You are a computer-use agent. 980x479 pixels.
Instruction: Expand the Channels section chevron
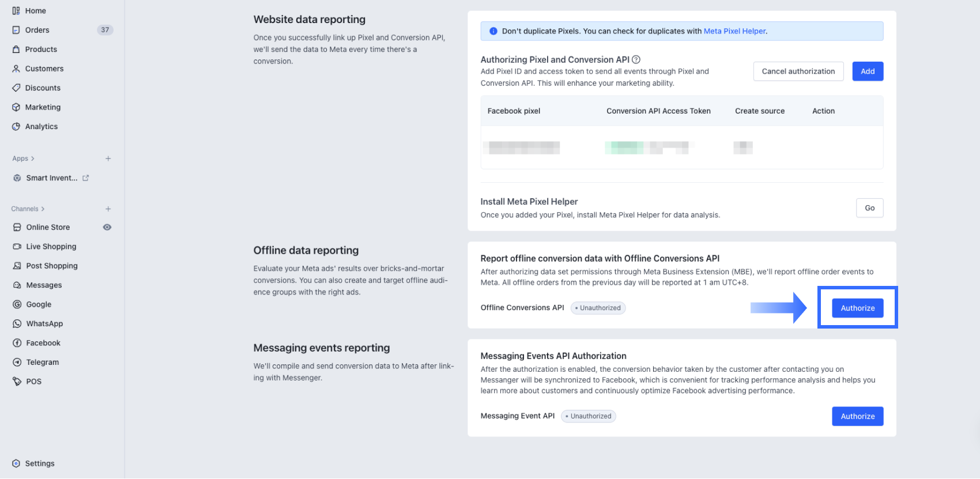click(43, 209)
